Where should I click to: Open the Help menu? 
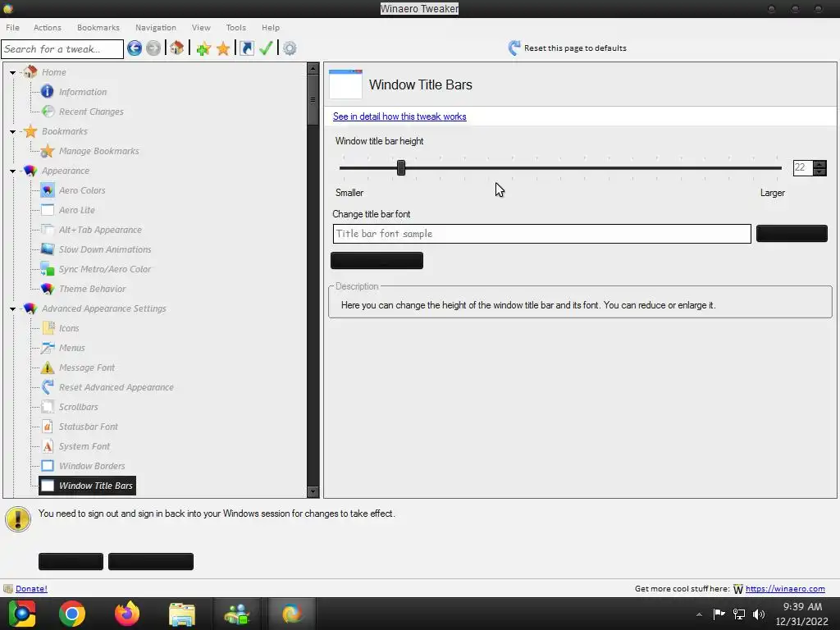pyautogui.click(x=271, y=27)
